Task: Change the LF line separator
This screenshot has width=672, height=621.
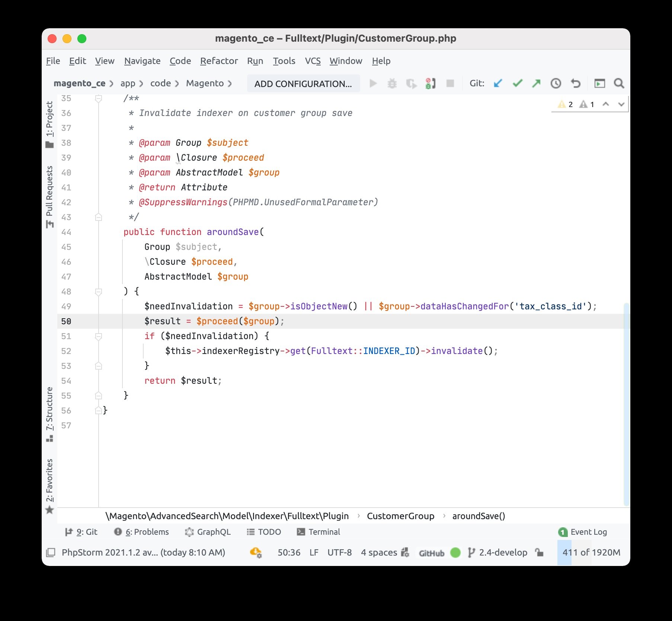Action: point(314,553)
